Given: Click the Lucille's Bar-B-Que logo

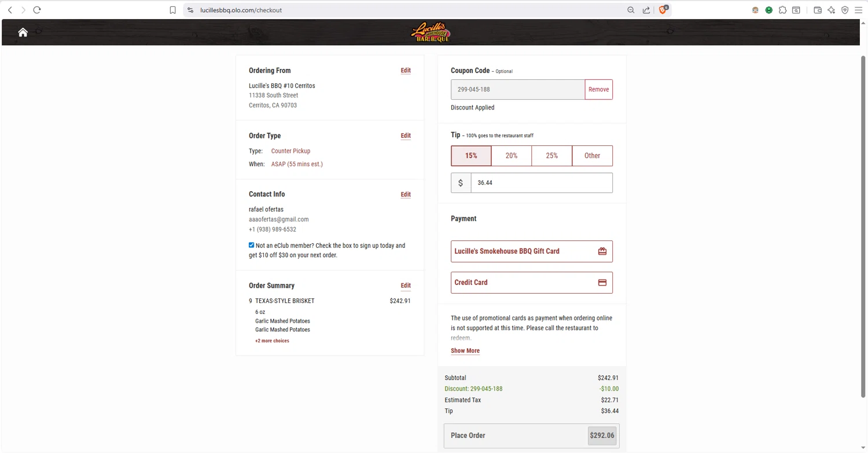Looking at the screenshot, I should click(431, 32).
